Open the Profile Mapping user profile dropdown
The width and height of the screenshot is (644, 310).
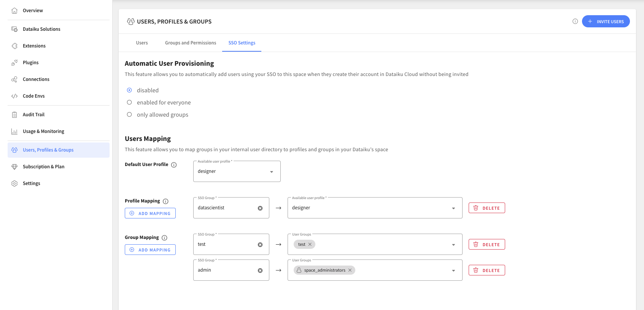tap(375, 208)
